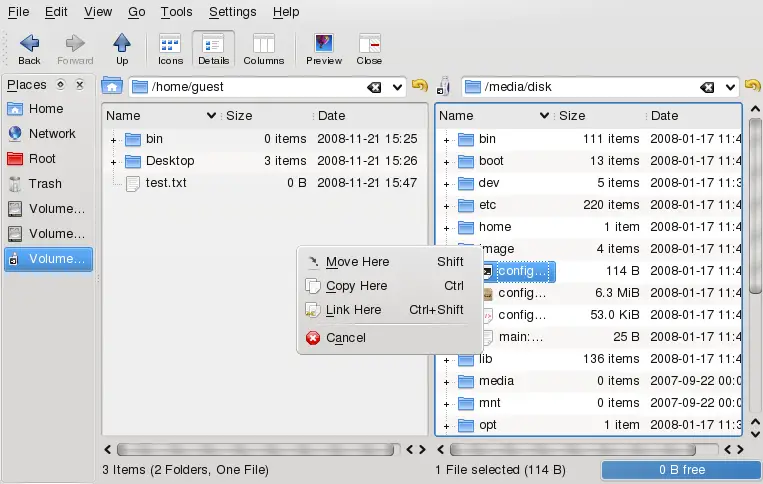Choose Copy Here from context menu
Screen dimensions: 763x484
coord(356,286)
